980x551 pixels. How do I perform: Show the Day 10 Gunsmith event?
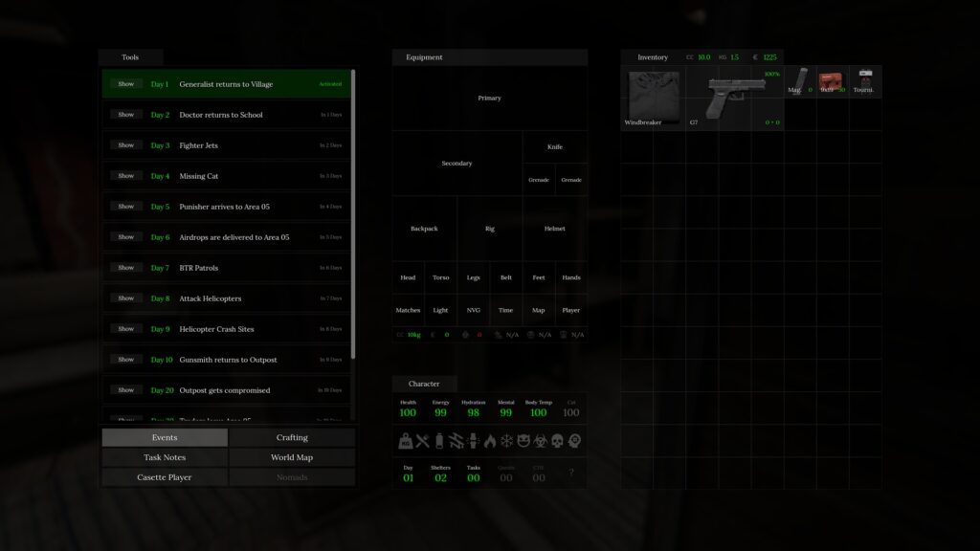click(x=125, y=360)
